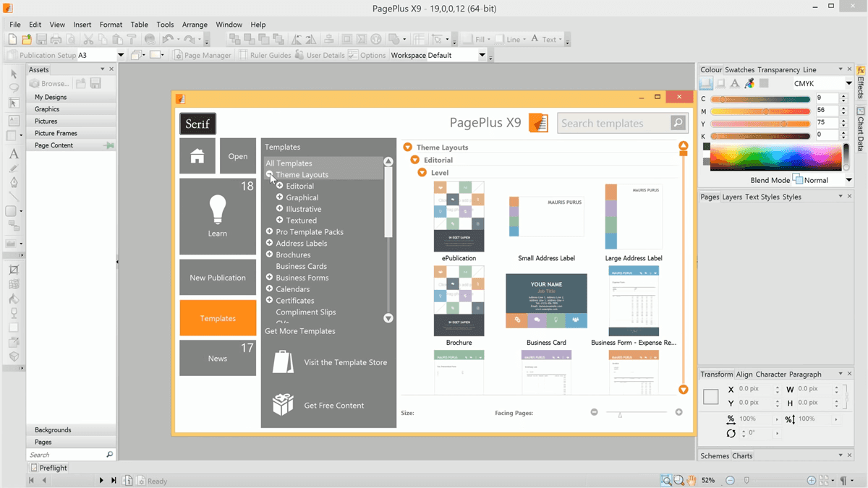Click the Save icon in the toolbar
The height and width of the screenshot is (488, 868).
tap(41, 40)
